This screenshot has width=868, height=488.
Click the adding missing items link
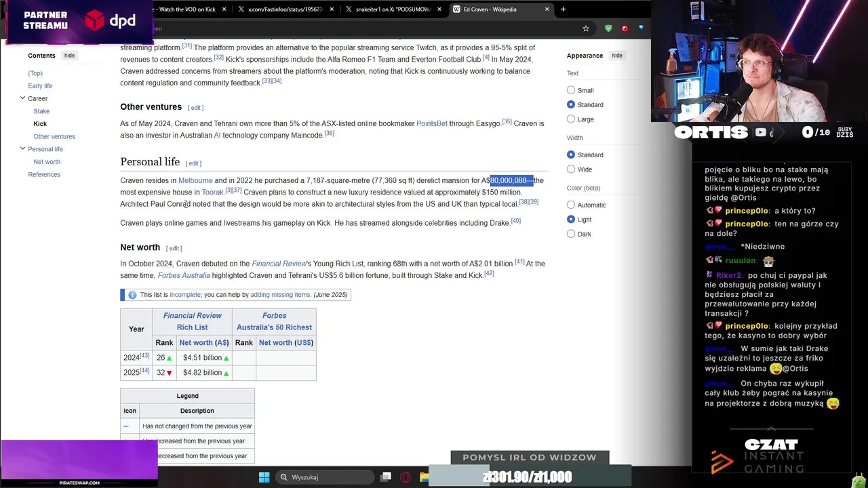(280, 295)
